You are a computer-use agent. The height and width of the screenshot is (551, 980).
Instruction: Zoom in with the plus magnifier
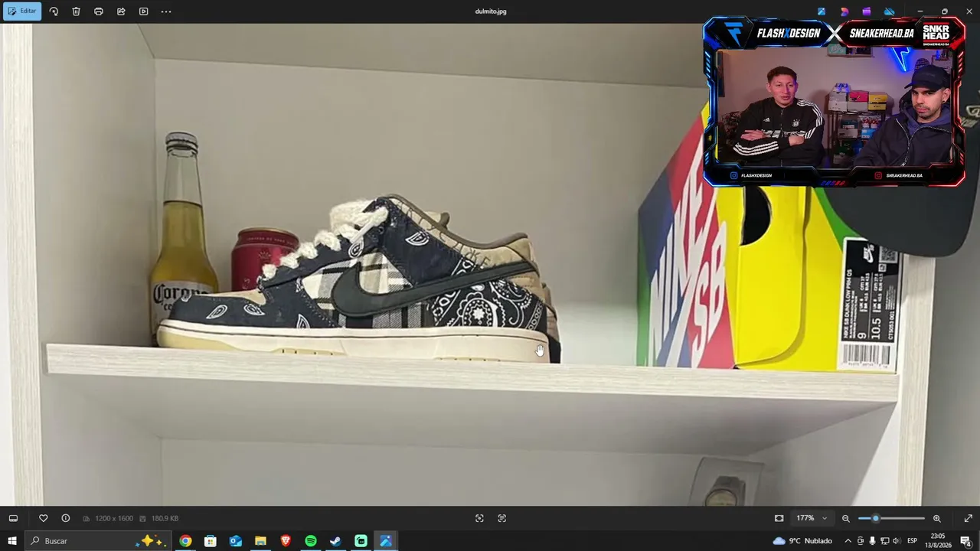pos(936,518)
